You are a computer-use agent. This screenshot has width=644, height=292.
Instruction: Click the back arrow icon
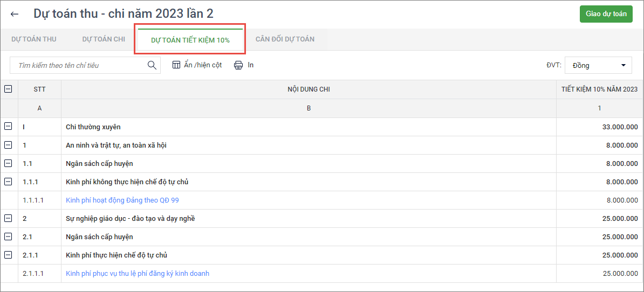pyautogui.click(x=15, y=14)
